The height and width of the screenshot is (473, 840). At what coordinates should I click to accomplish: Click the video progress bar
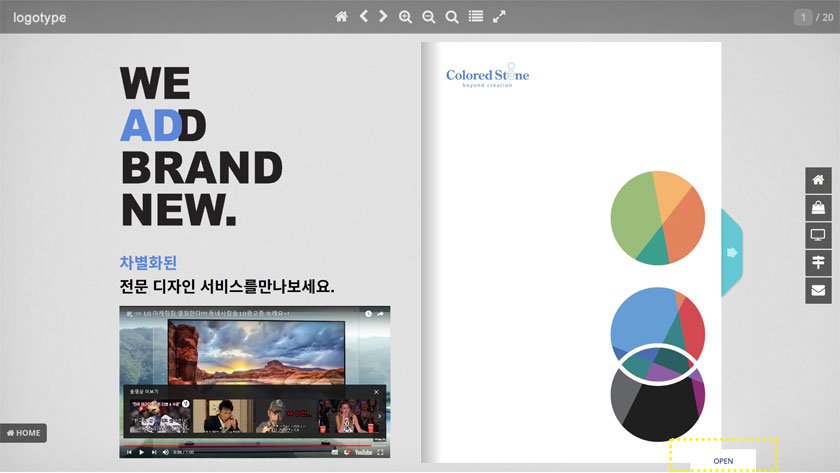click(250, 444)
